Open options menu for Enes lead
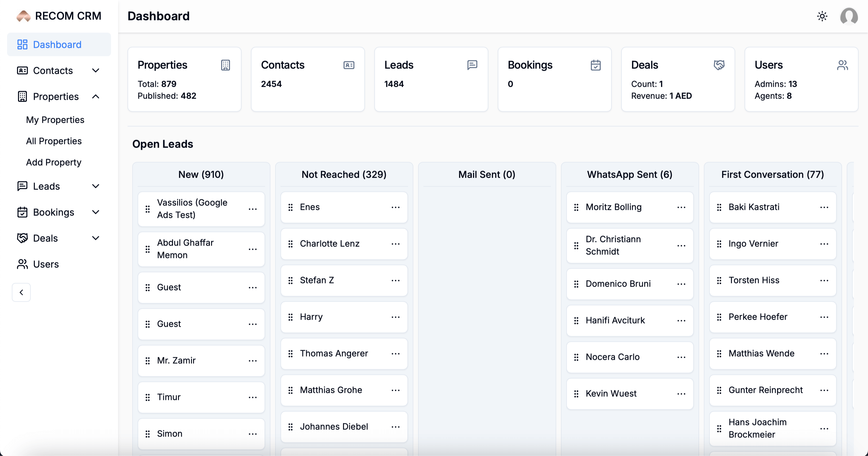Viewport: 868px width, 456px height. pos(395,207)
